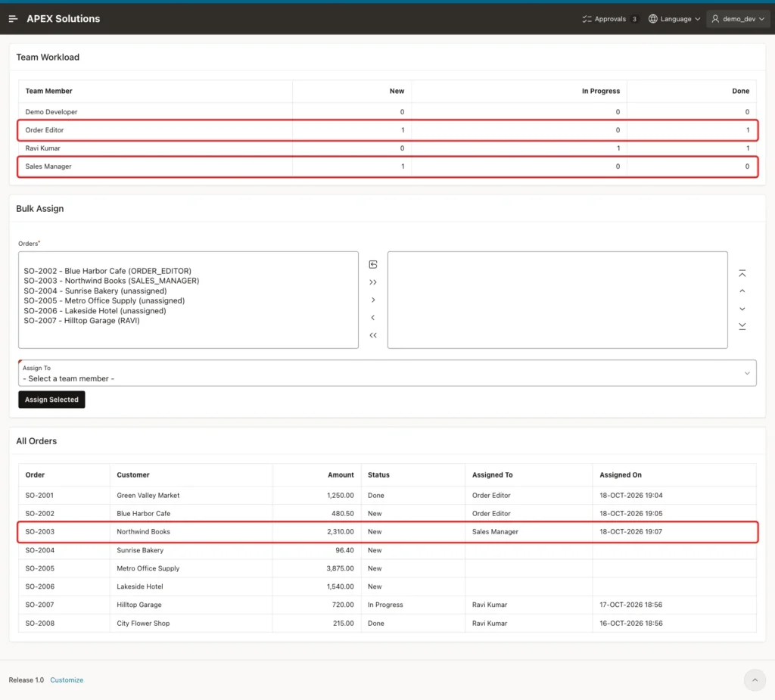Select SO-2007 - Hilltop Garage in orders list
The image size is (775, 700).
point(82,320)
